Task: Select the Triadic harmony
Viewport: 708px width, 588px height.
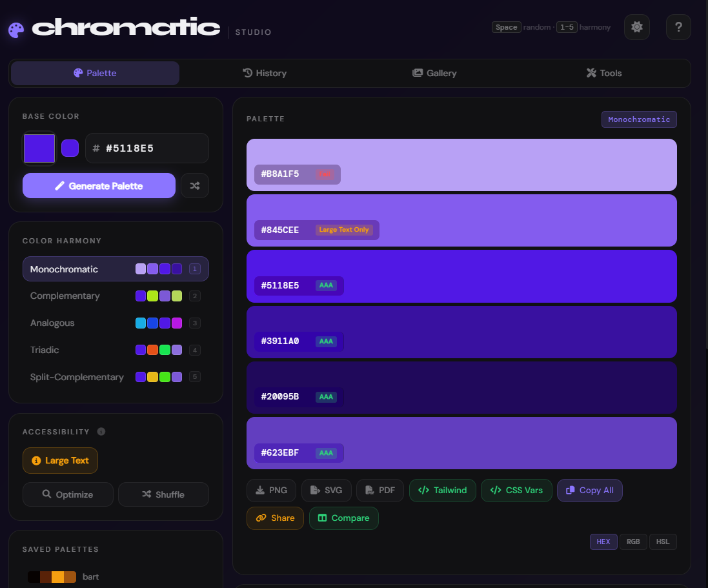Action: (x=116, y=350)
